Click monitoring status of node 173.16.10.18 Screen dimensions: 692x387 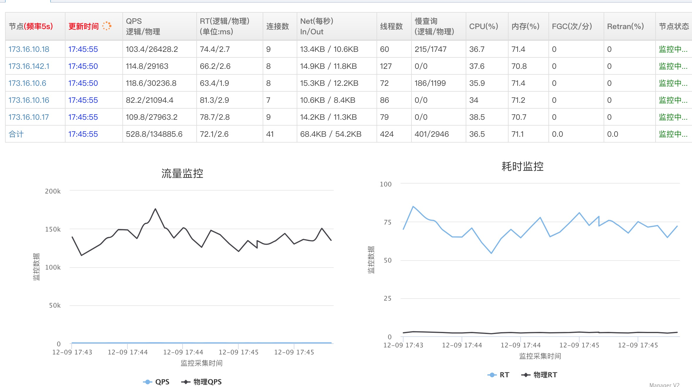click(673, 49)
